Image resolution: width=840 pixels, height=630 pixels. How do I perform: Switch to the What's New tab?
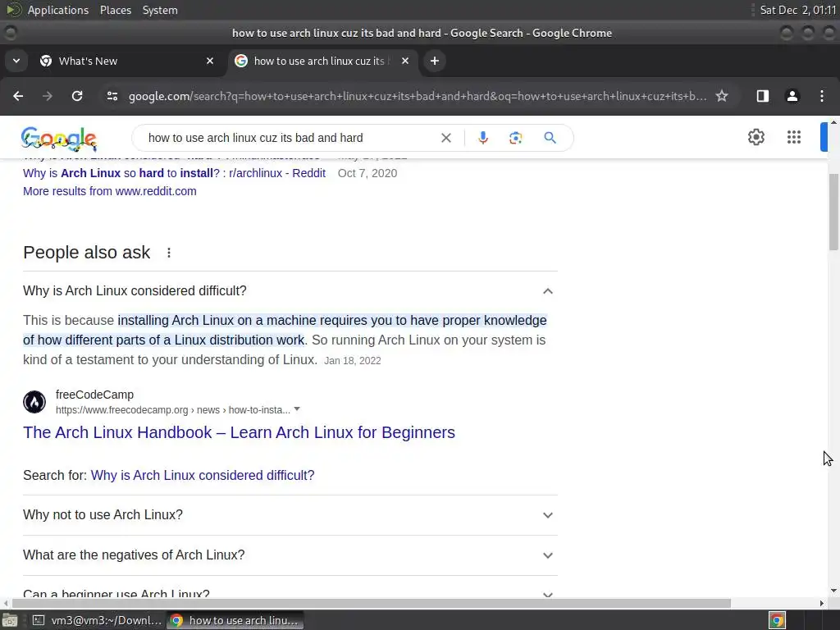tap(127, 61)
